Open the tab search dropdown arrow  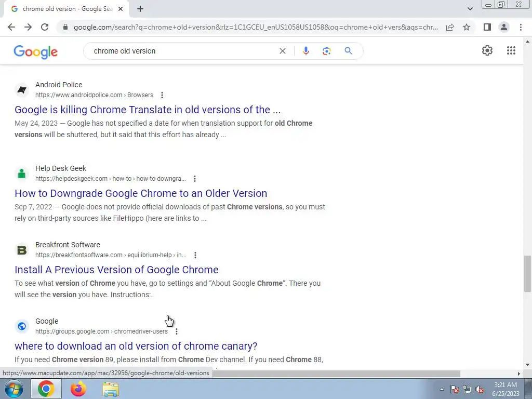470,9
